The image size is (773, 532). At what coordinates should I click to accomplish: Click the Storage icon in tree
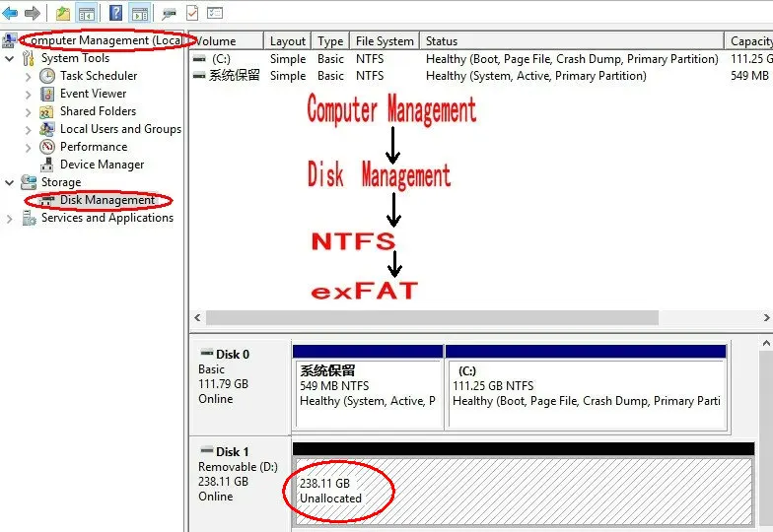point(29,182)
